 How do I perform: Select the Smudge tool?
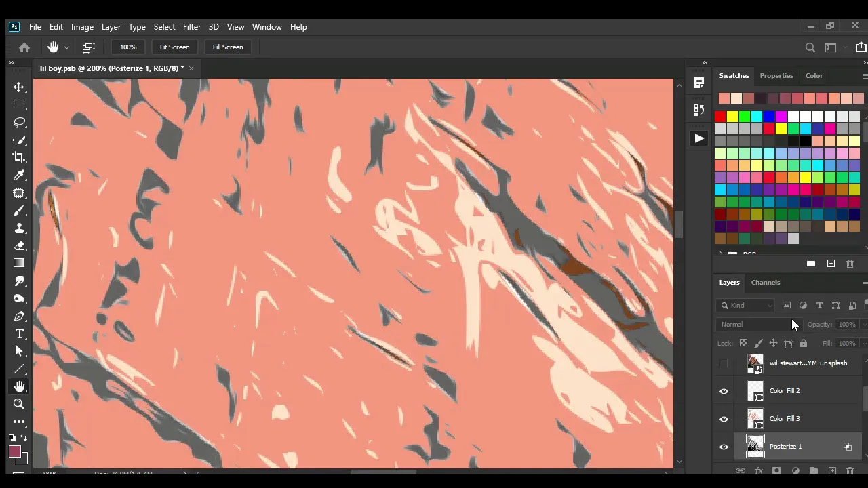pyautogui.click(x=19, y=281)
